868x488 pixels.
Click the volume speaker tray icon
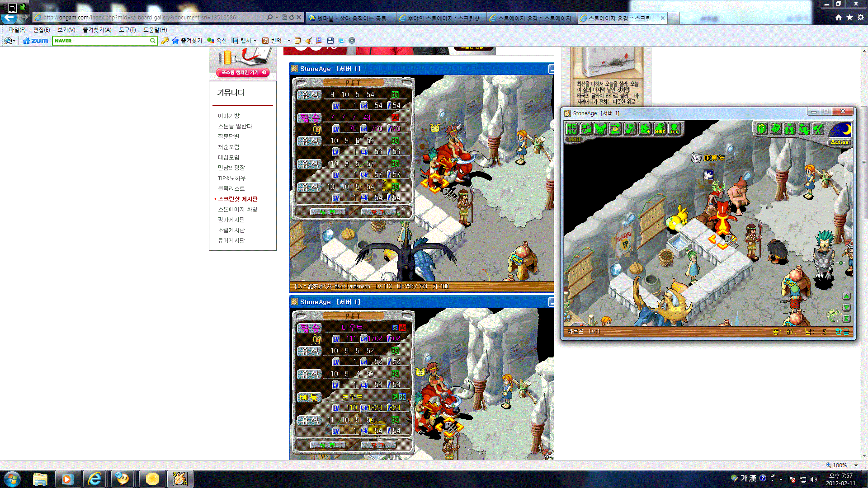[814, 479]
